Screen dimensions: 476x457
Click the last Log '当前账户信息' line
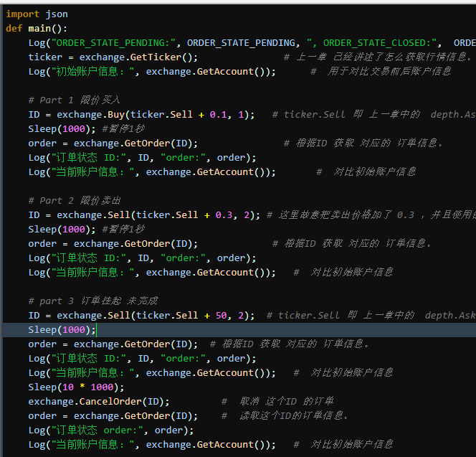click(152, 445)
